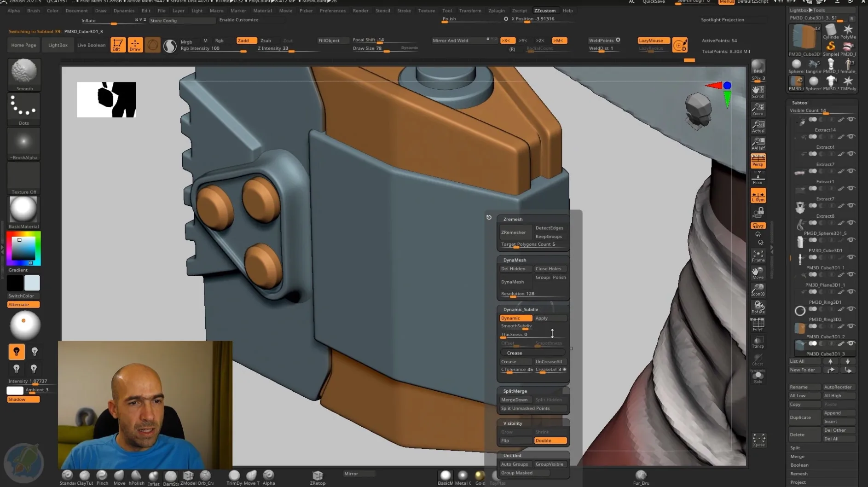This screenshot has height=487, width=868.
Task: Click MergeDown in SplitMerge
Action: tap(516, 400)
